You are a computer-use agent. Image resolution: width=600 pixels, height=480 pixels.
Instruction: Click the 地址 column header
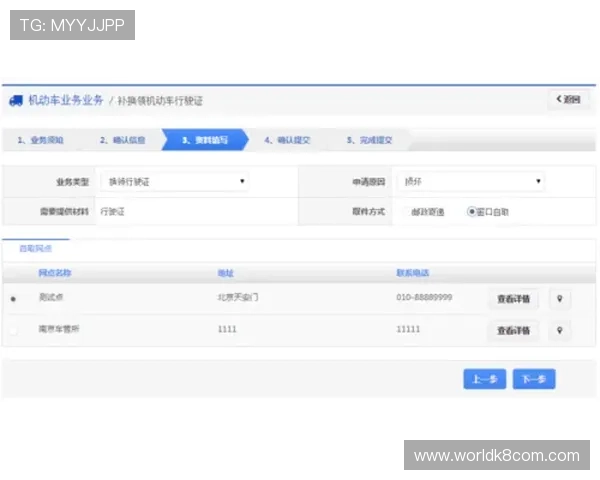225,273
